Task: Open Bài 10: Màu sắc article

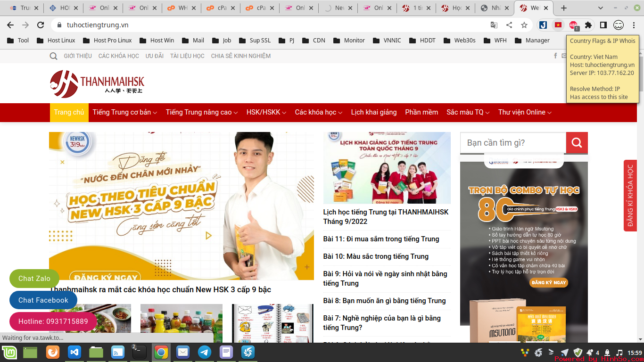Action: pos(376,256)
